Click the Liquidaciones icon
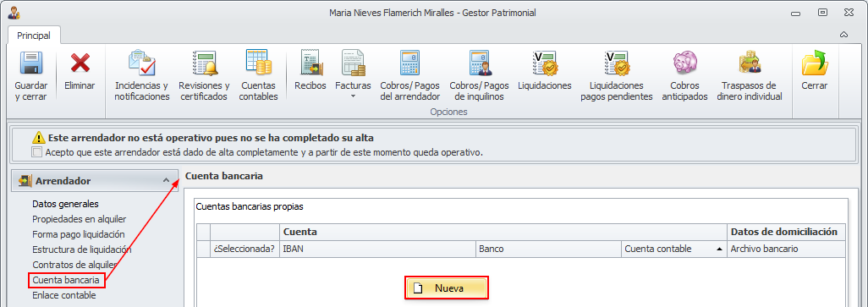 click(545, 63)
